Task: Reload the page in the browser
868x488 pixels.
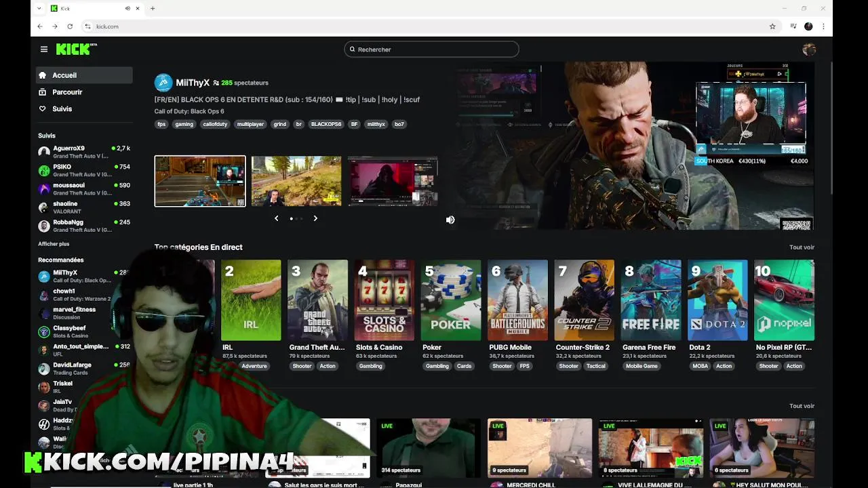Action: click(x=70, y=26)
